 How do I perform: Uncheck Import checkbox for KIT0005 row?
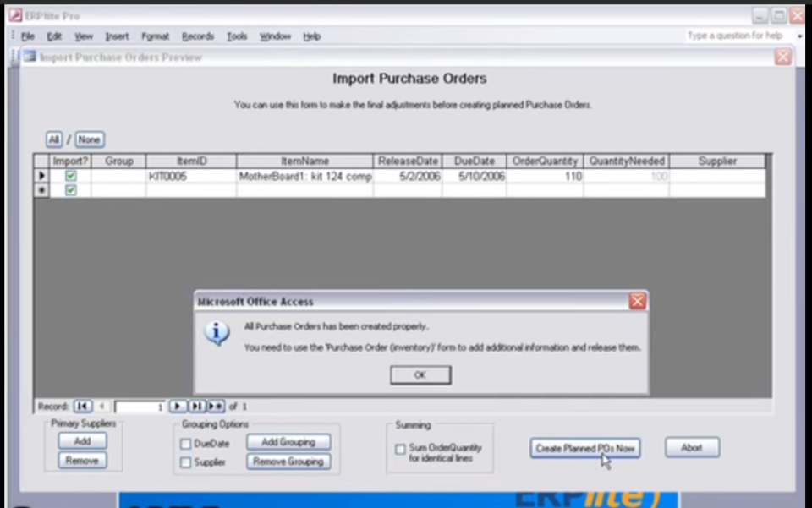[71, 176]
